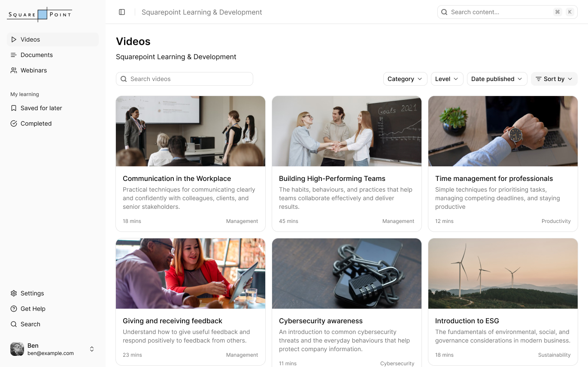This screenshot has width=588, height=367.
Task: Open Videos in the sidebar
Action: (53, 39)
